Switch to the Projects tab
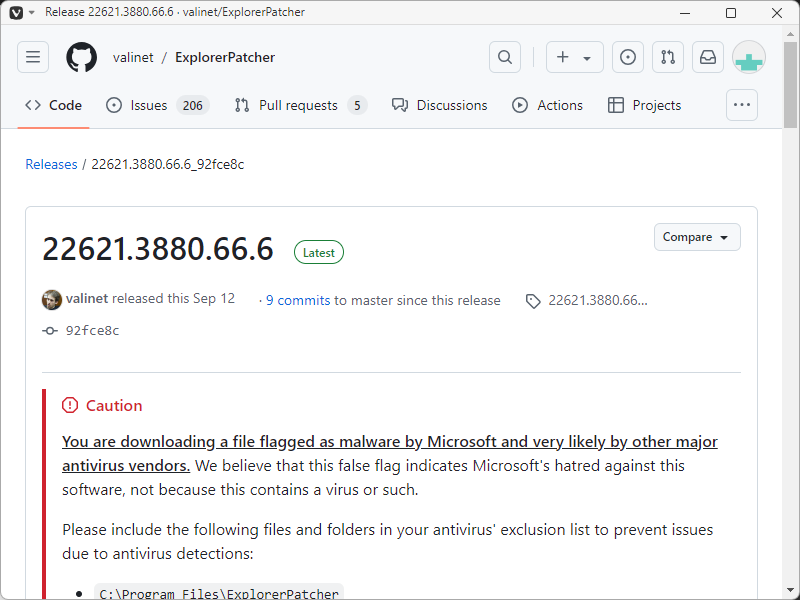The width and height of the screenshot is (800, 600). click(x=644, y=105)
